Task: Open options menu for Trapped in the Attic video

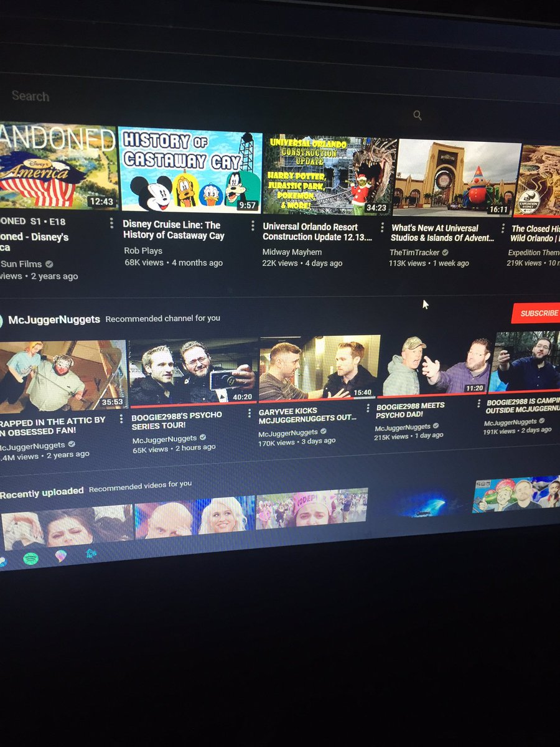Action: [120, 418]
